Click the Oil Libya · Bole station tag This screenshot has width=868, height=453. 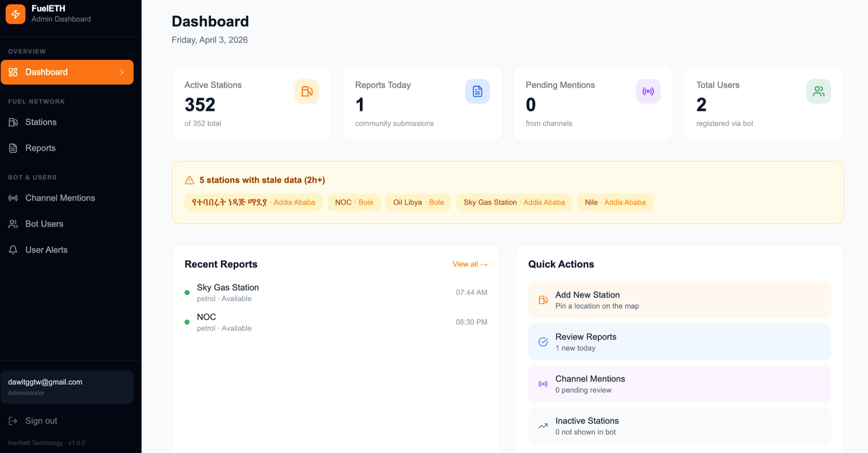418,202
